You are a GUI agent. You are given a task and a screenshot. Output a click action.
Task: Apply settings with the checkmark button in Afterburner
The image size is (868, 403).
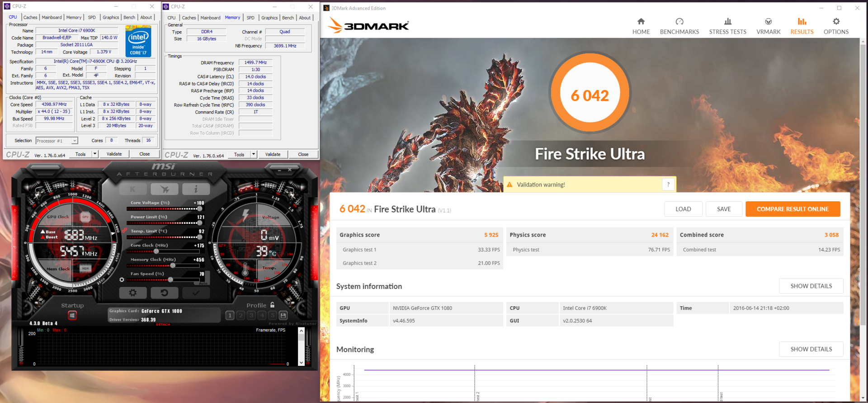coord(196,293)
